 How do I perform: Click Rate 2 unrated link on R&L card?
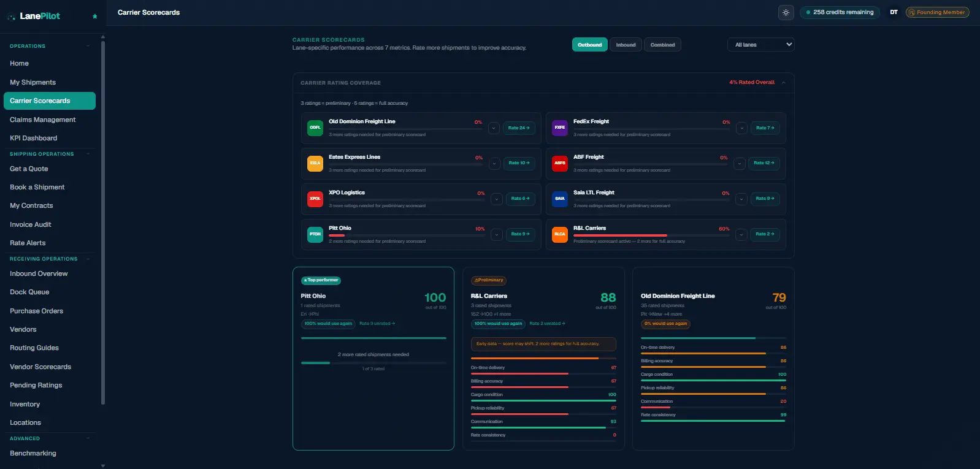[x=548, y=324]
